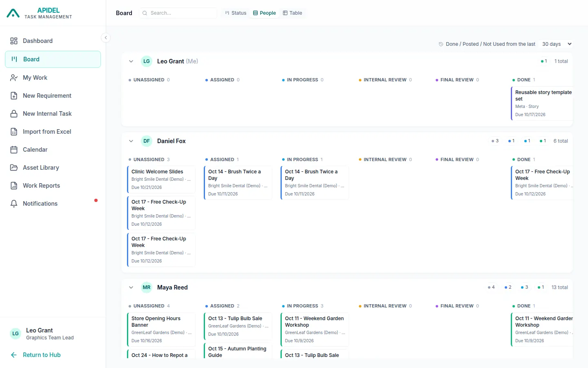Image resolution: width=588 pixels, height=368 pixels.
Task: Open the Dashboard sidebar icon
Action: pos(14,41)
